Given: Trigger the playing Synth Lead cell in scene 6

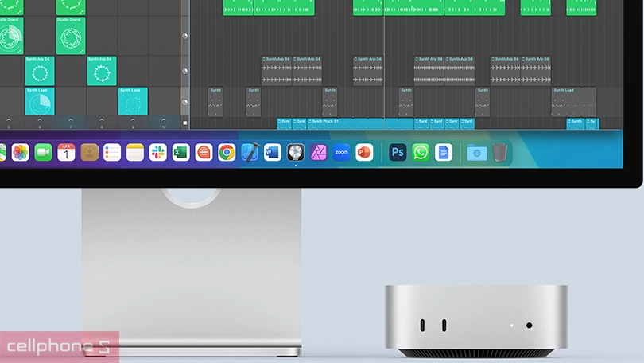Looking at the screenshot, I should point(40,101).
